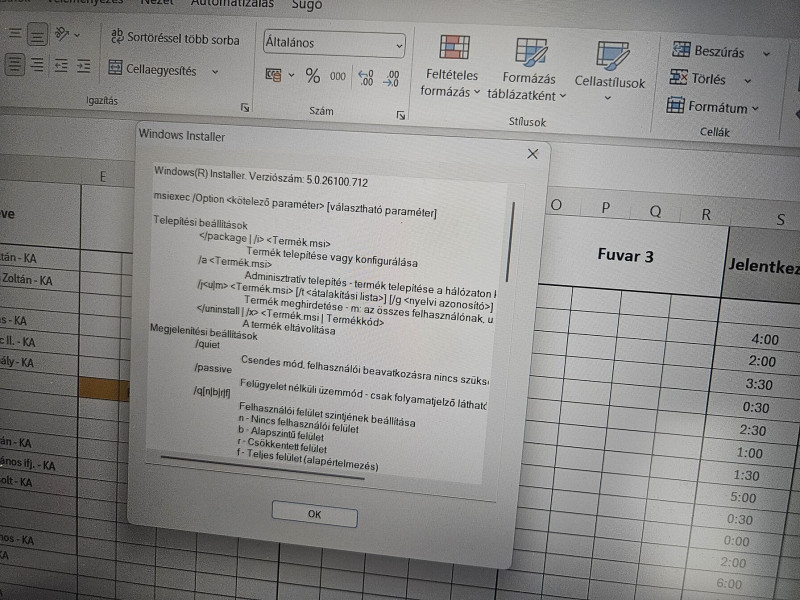The width and height of the screenshot is (800, 600).
Task: Select cell with value 1:00
Action: coord(749,453)
